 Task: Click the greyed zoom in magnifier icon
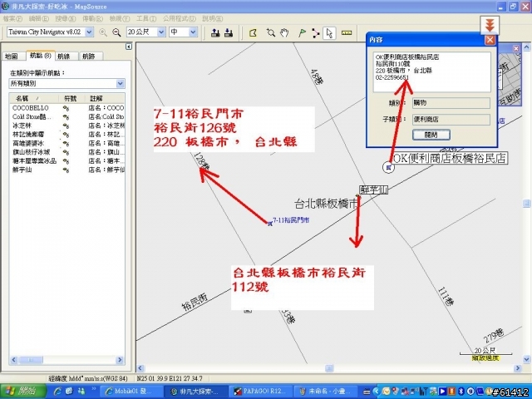[103, 32]
